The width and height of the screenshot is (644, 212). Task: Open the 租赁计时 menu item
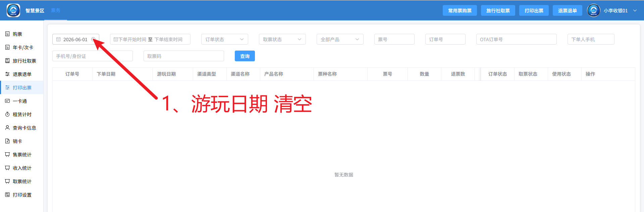(x=22, y=114)
